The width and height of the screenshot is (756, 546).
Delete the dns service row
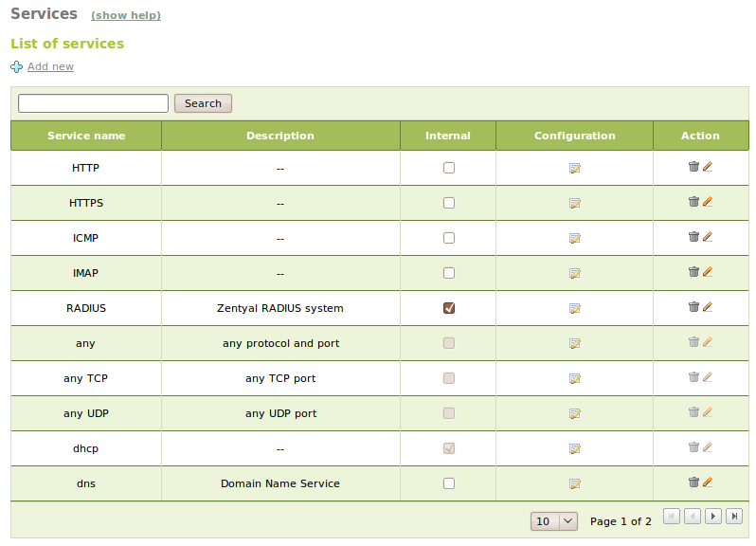coord(693,482)
